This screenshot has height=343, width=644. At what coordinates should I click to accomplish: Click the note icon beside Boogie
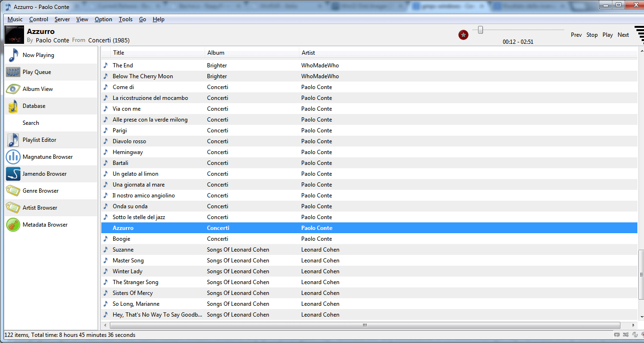[x=106, y=239]
